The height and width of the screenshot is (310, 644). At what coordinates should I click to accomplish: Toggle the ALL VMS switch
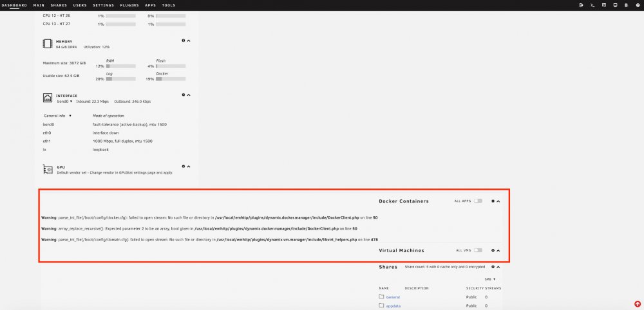pyautogui.click(x=478, y=251)
